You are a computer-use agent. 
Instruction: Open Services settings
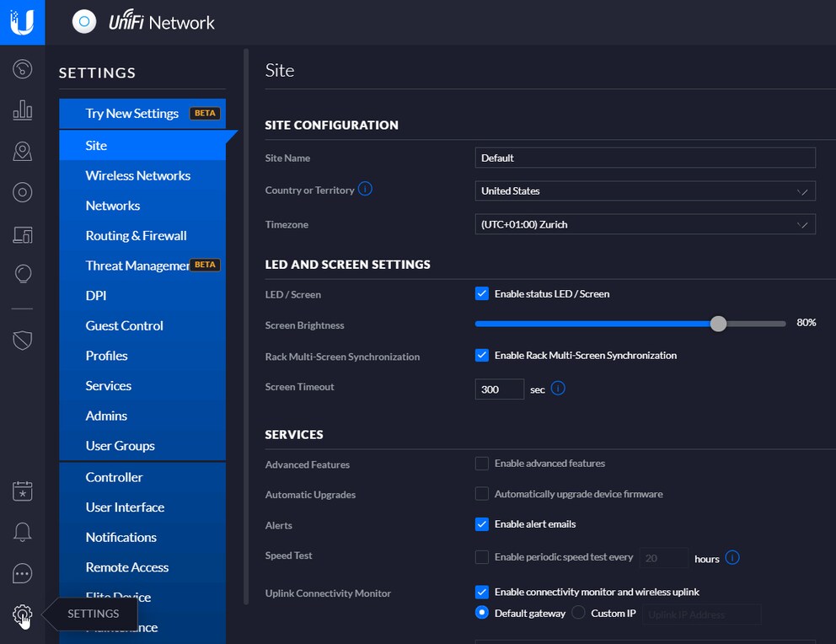click(142, 386)
